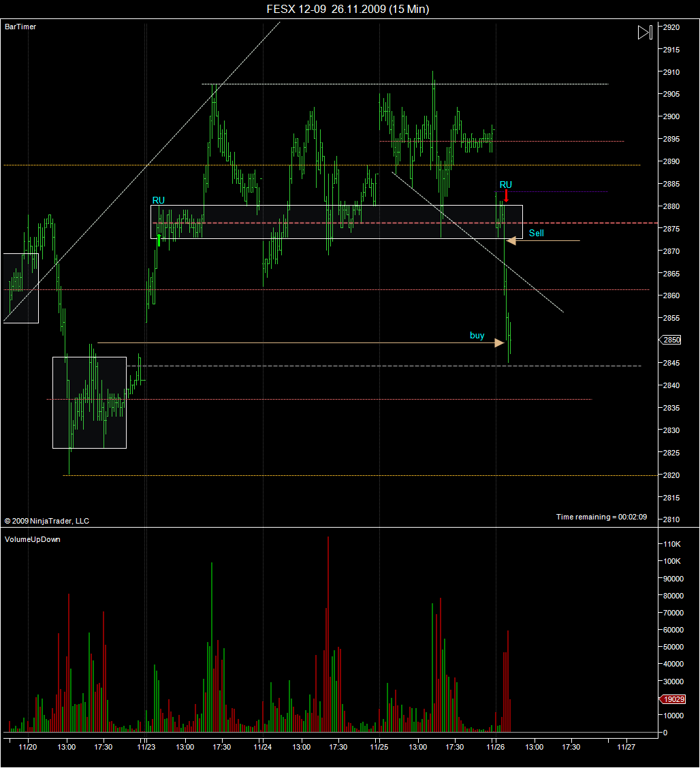This screenshot has height=768, width=700.
Task: Select the cyan Sell text annotation
Action: click(x=537, y=233)
